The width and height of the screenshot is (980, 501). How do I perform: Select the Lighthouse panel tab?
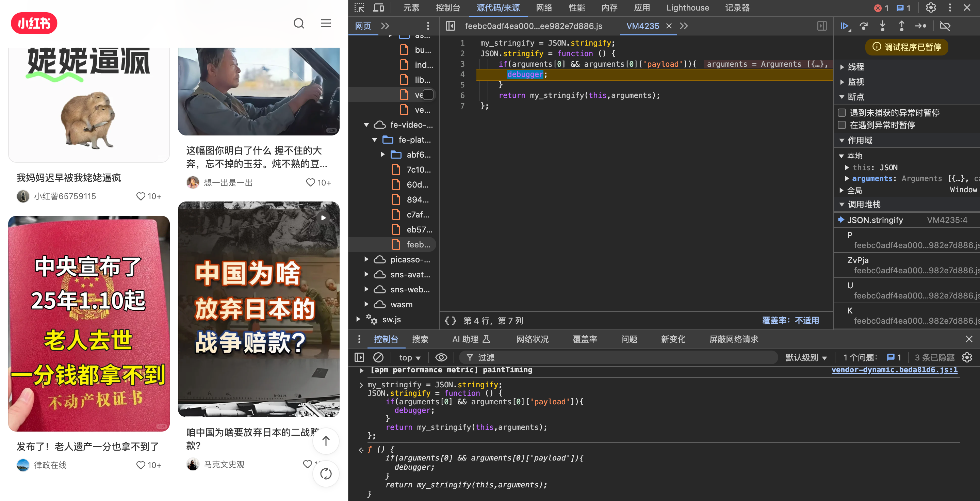point(687,7)
